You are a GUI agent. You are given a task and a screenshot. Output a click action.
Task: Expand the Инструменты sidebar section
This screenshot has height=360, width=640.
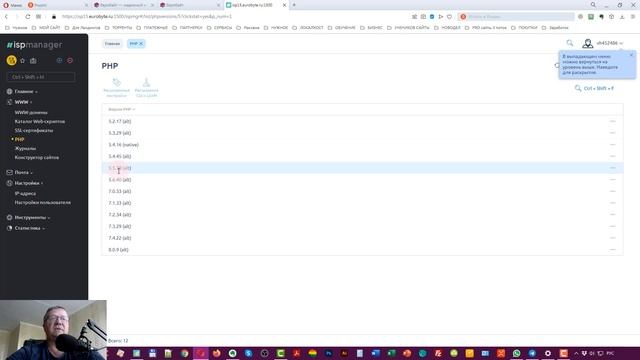(31, 218)
